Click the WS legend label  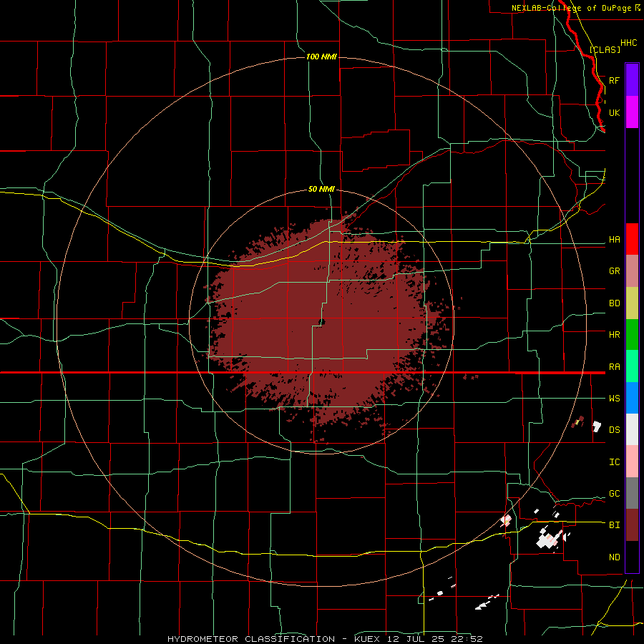[x=614, y=399]
